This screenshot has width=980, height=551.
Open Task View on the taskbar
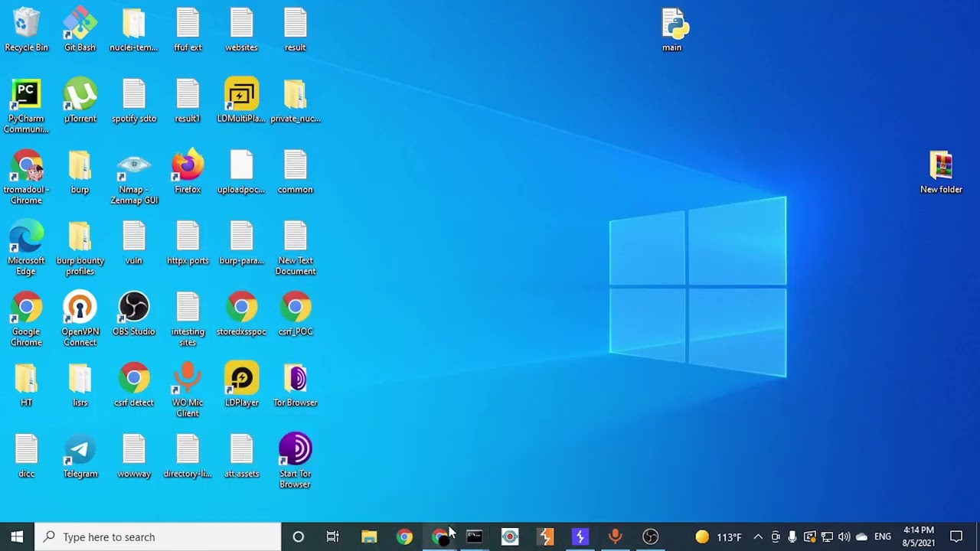(332, 536)
